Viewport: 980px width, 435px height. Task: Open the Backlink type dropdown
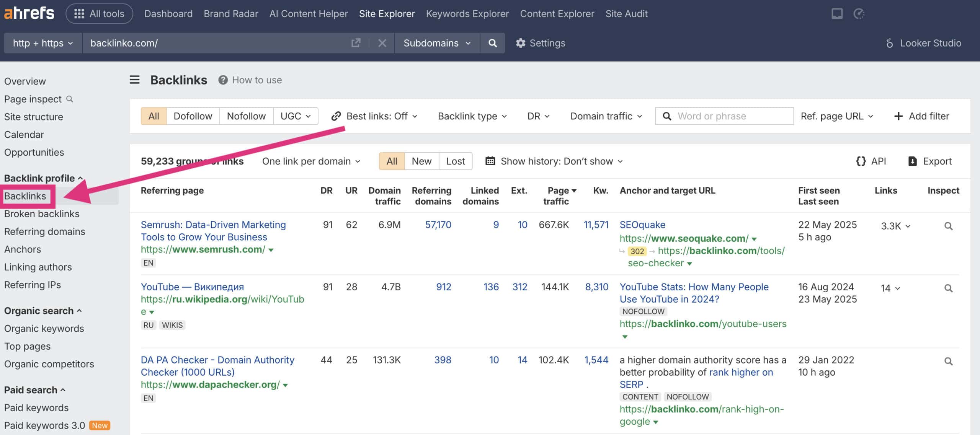[472, 116]
